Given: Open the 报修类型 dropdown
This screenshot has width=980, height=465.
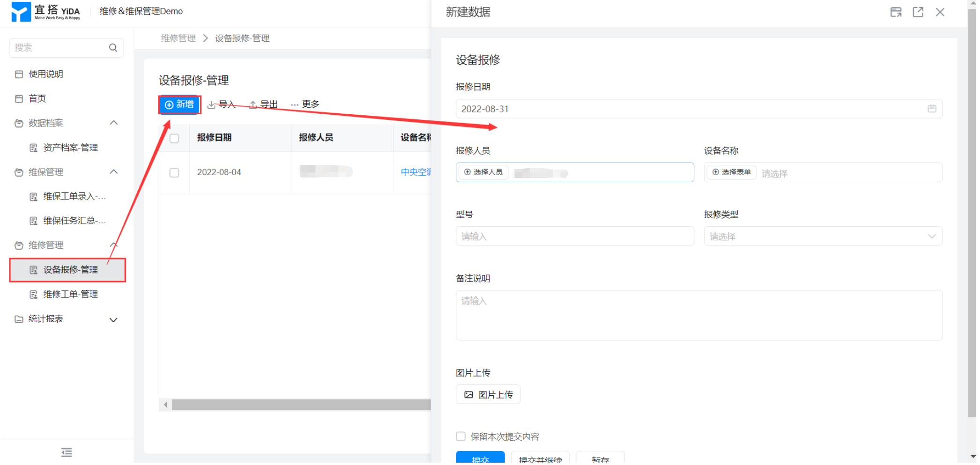Looking at the screenshot, I should click(822, 236).
